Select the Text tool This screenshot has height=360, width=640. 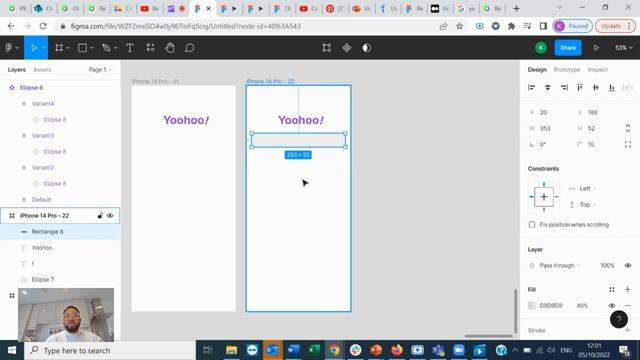click(130, 48)
